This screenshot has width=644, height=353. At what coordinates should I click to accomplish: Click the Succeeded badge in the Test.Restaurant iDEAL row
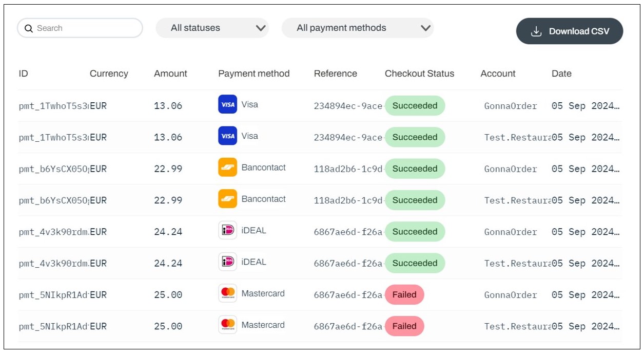[x=415, y=263]
